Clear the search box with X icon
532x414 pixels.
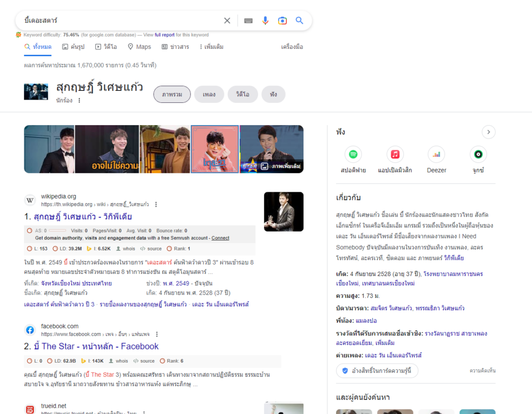click(x=227, y=21)
